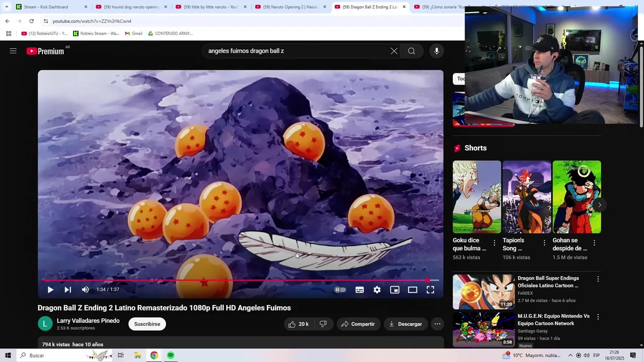Open Task View on taskbar
This screenshot has height=362, width=644.
pos(121,355)
